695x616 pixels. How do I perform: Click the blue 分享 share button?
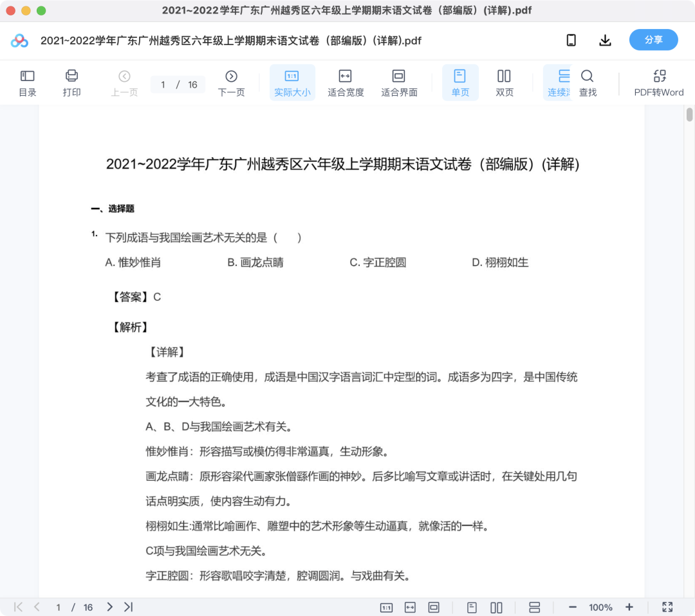coord(653,40)
